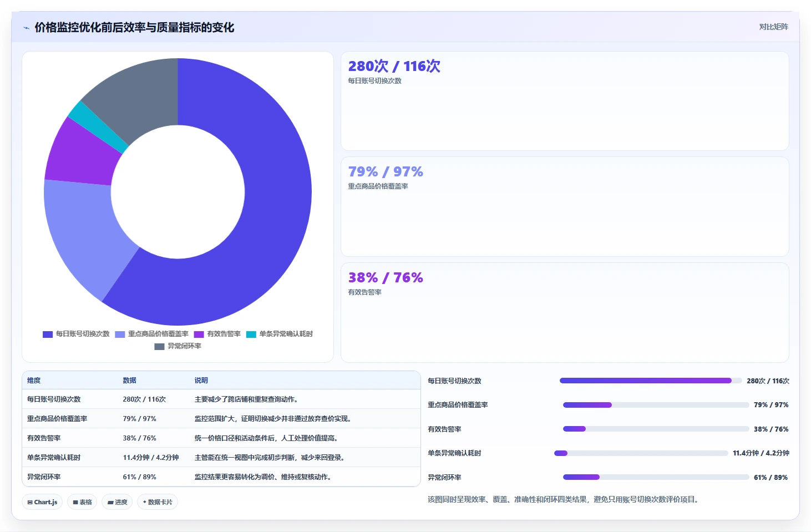
Task: Click the title icon beside the dashboard heading
Action: point(26,28)
